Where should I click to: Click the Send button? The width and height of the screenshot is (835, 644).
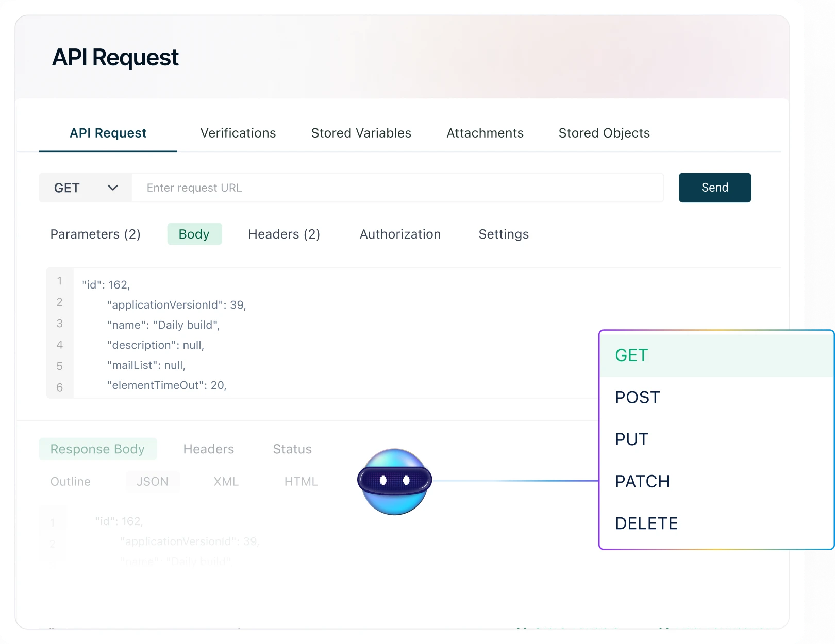pos(714,188)
